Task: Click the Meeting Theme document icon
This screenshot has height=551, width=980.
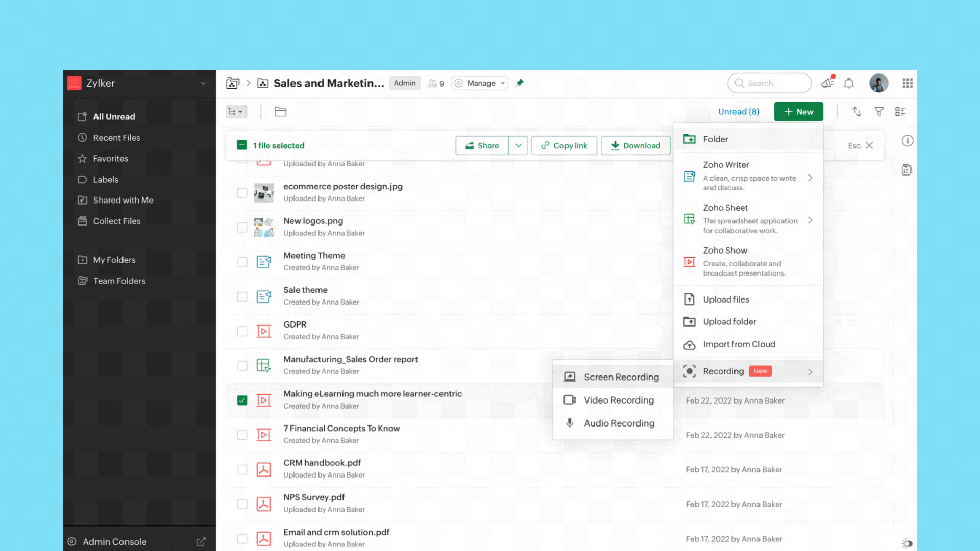Action: pyautogui.click(x=263, y=262)
